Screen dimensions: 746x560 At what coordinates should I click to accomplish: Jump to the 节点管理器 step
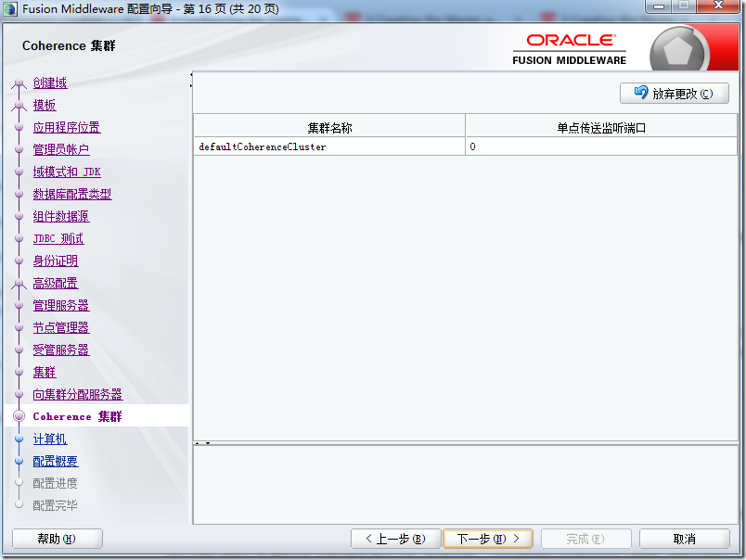61,327
